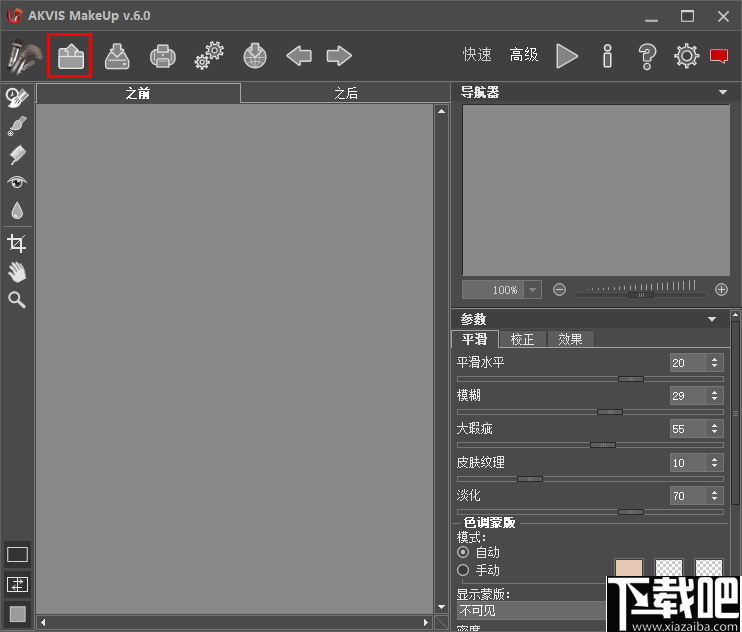Screen dimensions: 742x632
Task: Run processing with the play button
Action: (x=566, y=56)
